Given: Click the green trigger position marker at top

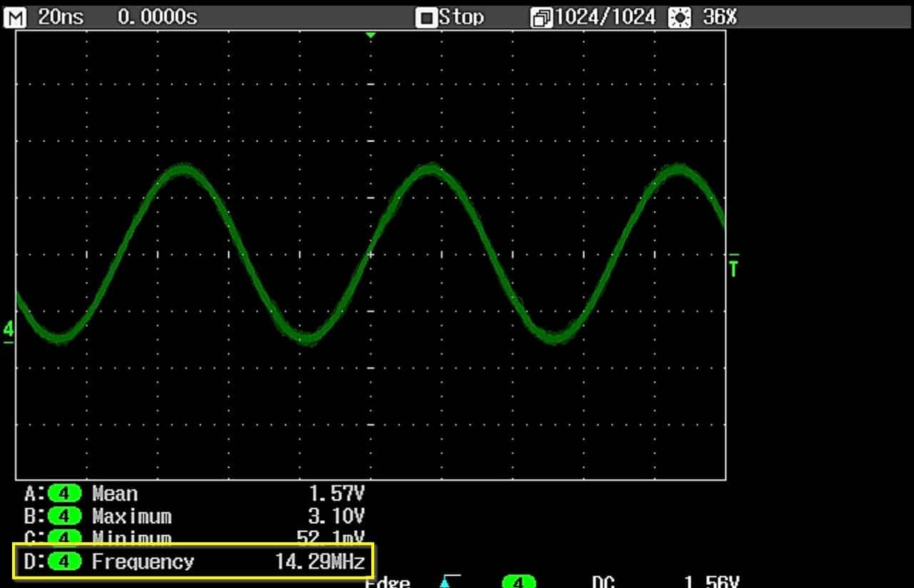Looking at the screenshot, I should pyautogui.click(x=370, y=35).
